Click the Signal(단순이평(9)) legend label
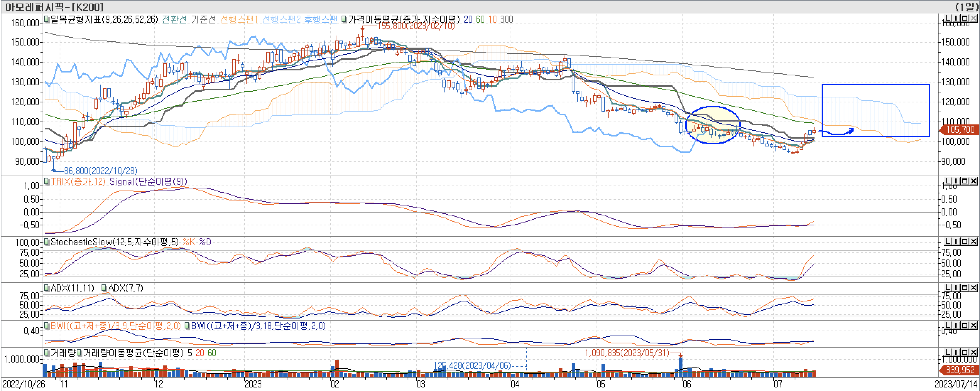 coord(148,182)
